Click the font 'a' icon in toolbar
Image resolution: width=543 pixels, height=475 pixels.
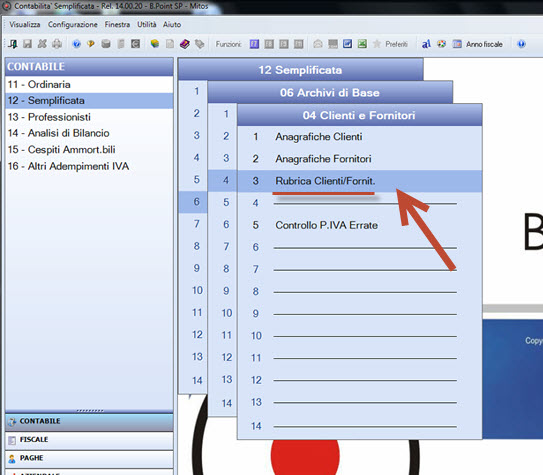click(426, 44)
